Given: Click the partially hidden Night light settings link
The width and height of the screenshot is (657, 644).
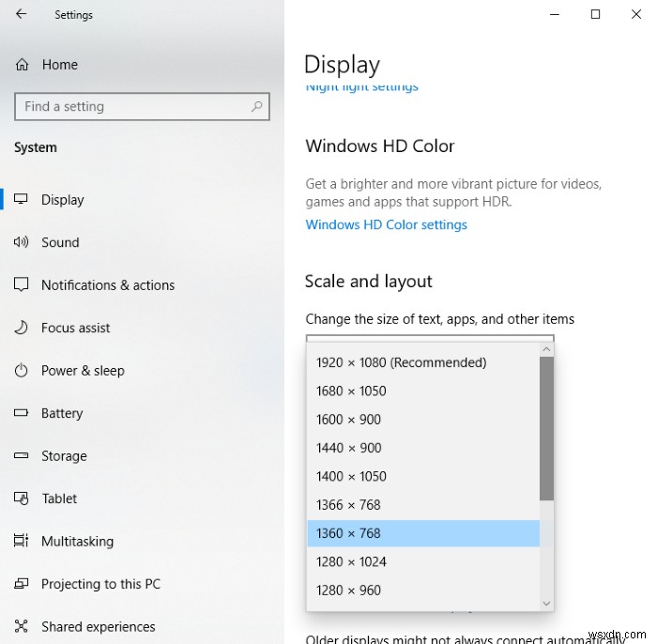Looking at the screenshot, I should [x=361, y=87].
